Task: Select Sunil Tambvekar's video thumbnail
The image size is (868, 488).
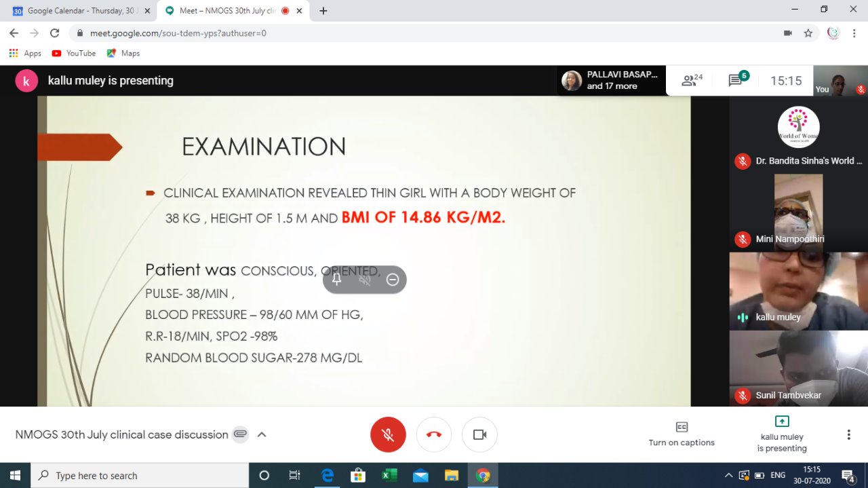Action: 798,368
